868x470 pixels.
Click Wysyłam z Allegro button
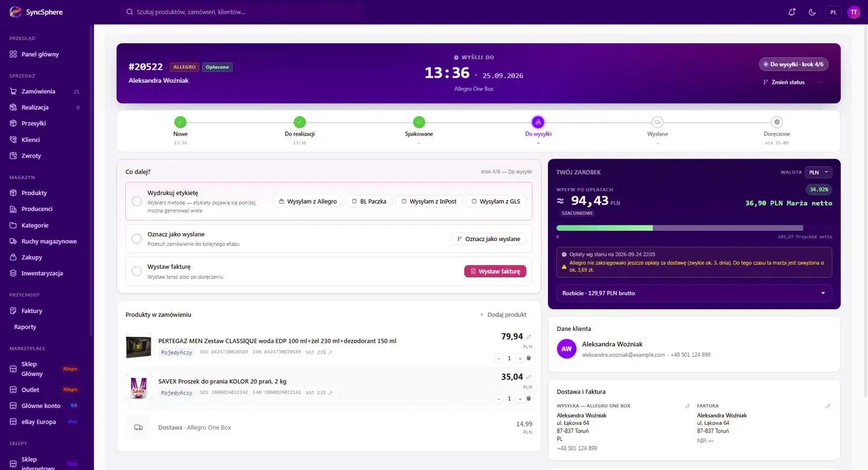tap(307, 201)
